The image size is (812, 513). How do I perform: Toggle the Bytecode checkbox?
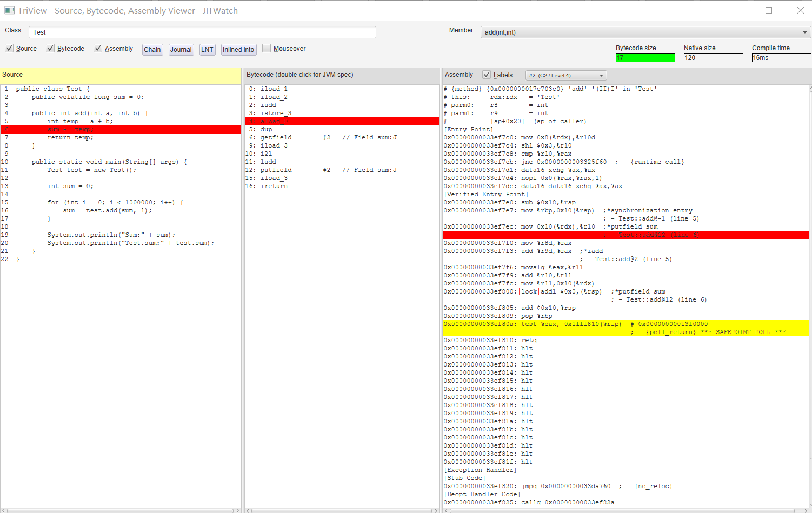pyautogui.click(x=50, y=48)
